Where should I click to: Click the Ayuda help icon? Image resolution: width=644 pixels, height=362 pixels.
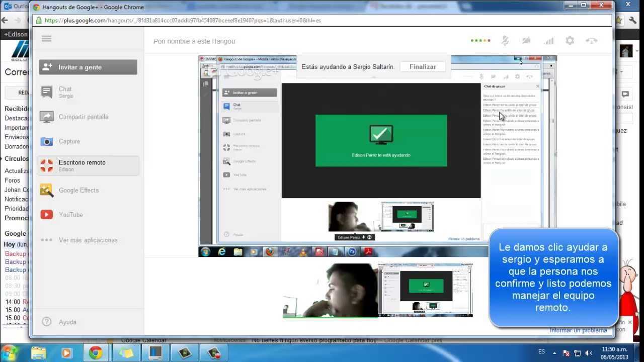(x=47, y=322)
